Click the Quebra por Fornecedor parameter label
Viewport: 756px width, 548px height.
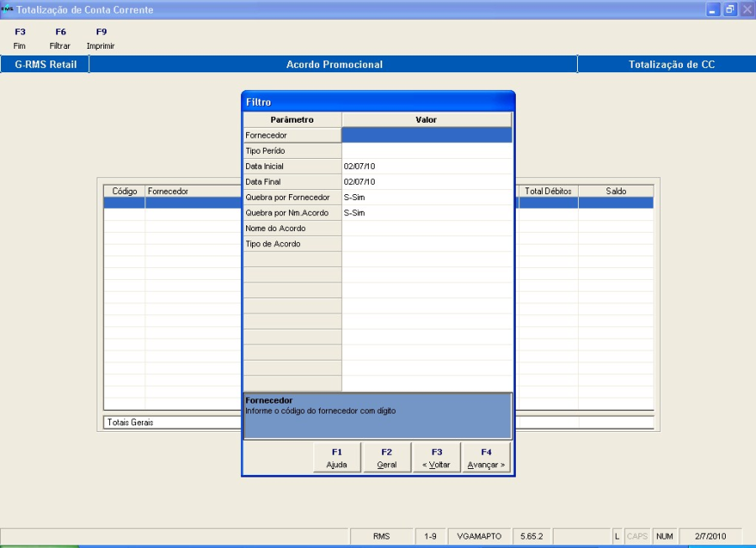[292, 197]
